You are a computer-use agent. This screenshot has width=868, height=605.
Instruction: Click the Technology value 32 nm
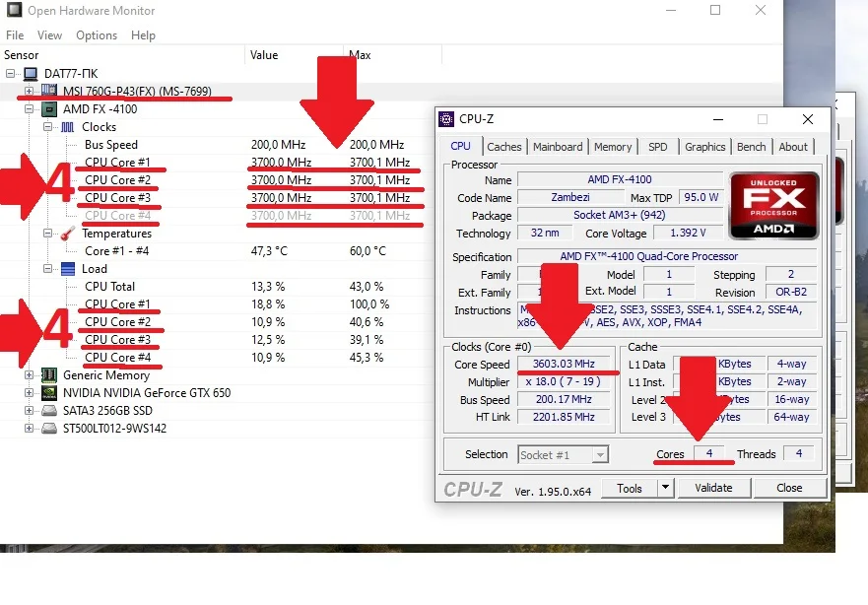pyautogui.click(x=545, y=233)
